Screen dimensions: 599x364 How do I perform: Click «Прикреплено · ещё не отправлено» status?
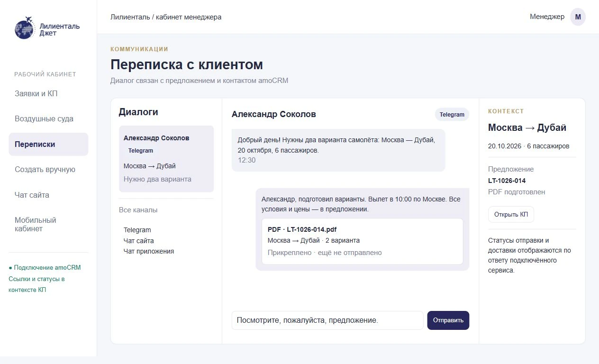coord(325,253)
